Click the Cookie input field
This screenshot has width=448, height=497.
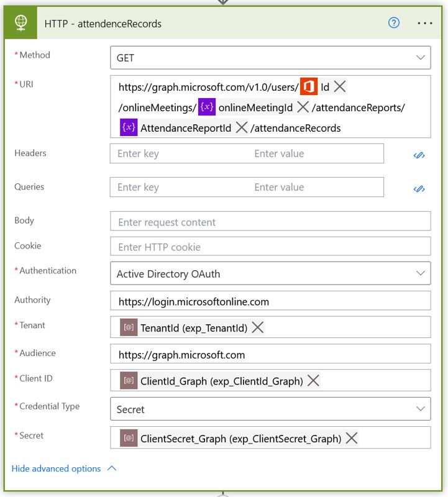click(x=270, y=246)
